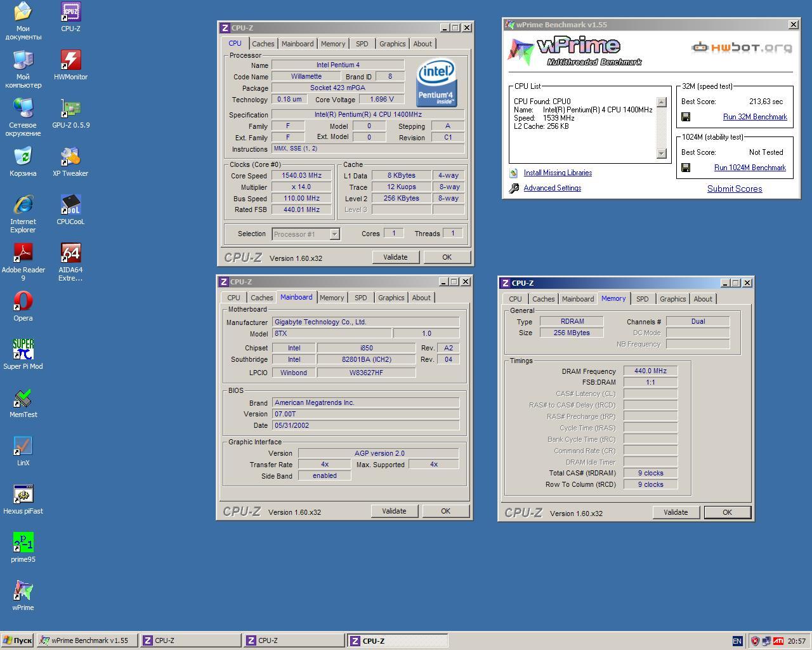Select Graphics tab in top CPU-Z window

pos(392,44)
